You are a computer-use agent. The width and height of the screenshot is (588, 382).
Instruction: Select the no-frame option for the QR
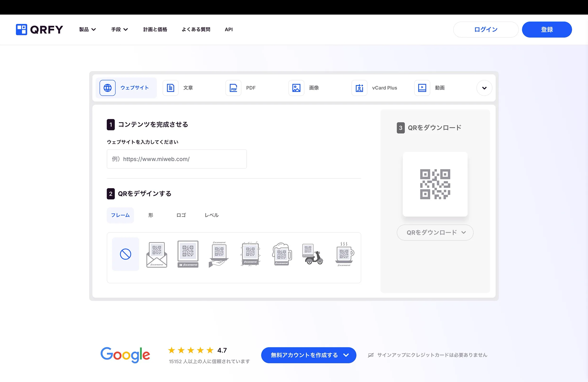125,254
